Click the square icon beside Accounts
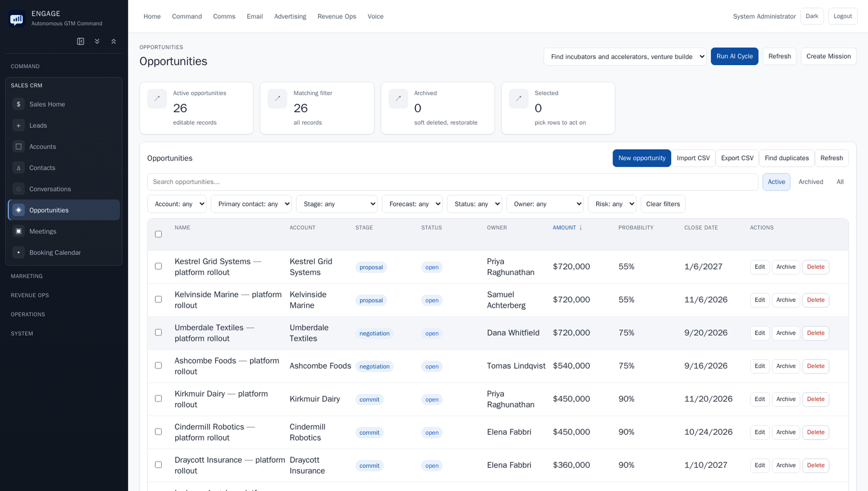Screen dimensions: 868x491 [18, 146]
